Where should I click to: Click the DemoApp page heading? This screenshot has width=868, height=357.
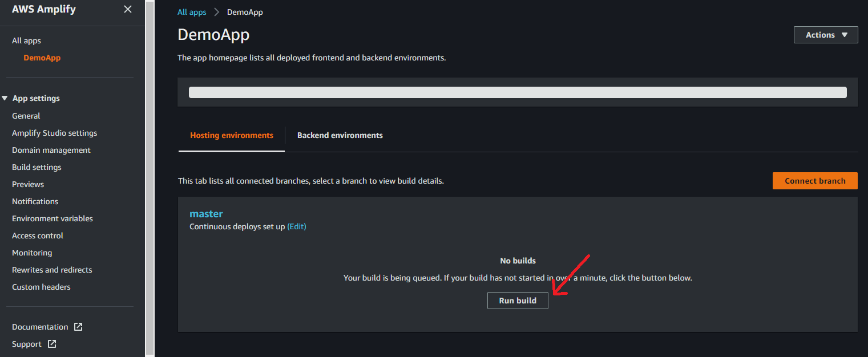[213, 35]
